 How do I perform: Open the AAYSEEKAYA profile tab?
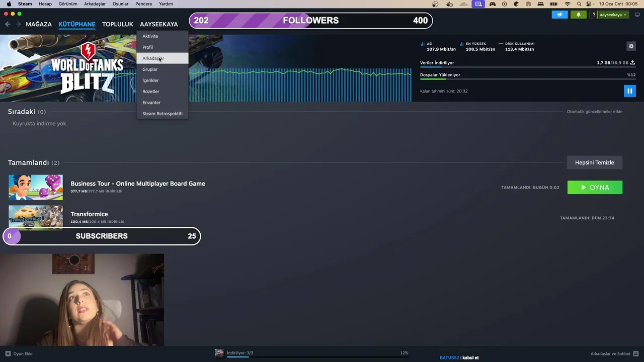click(159, 24)
